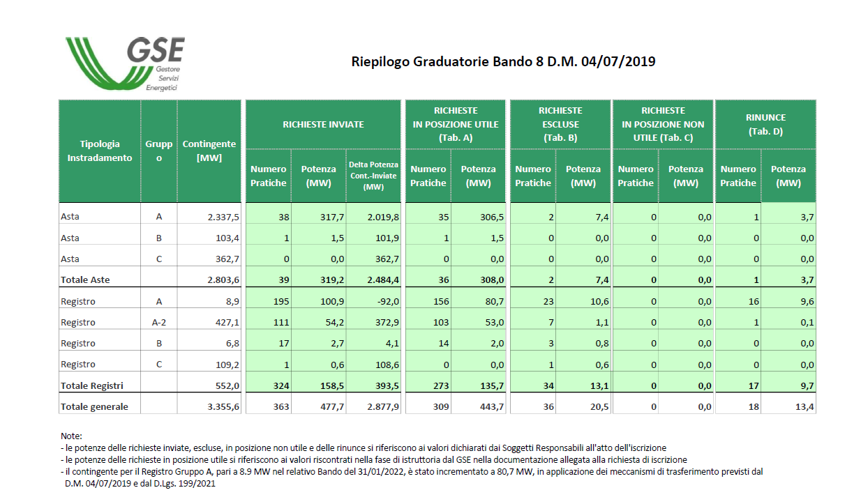The width and height of the screenshot is (868, 497).
Task: Click the Delta Potenza Cont.-Inviate (MW) subheader
Action: pos(374,176)
